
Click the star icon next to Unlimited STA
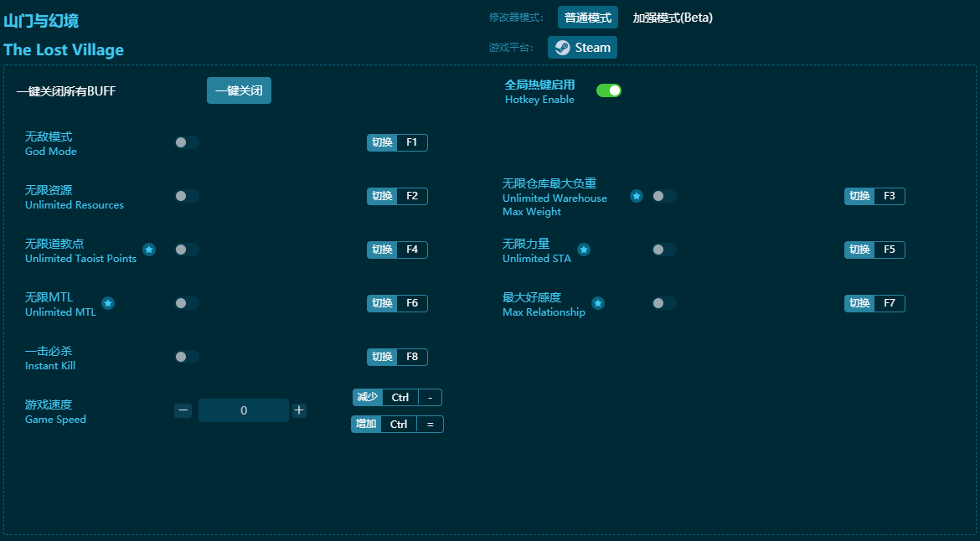[584, 250]
